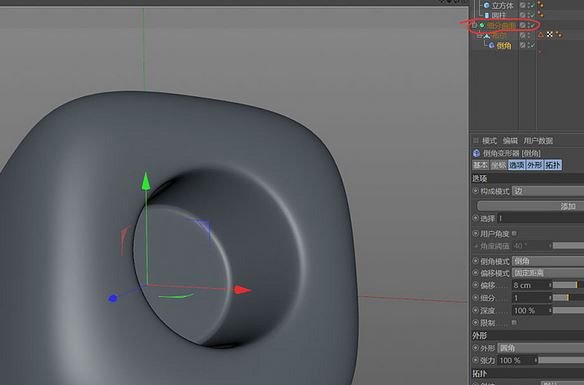The image size is (584, 385).
Task: Click the orange dots tag on 圆柱 row
Action: pos(540,15)
